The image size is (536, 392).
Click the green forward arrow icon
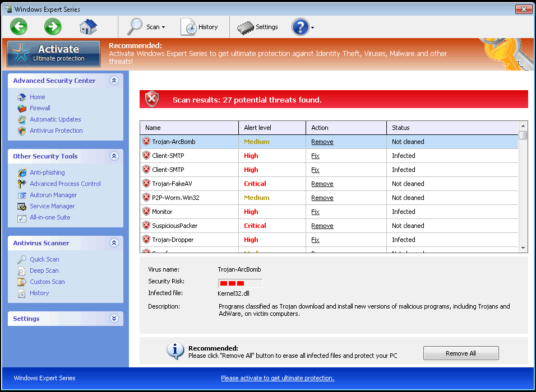click(53, 26)
